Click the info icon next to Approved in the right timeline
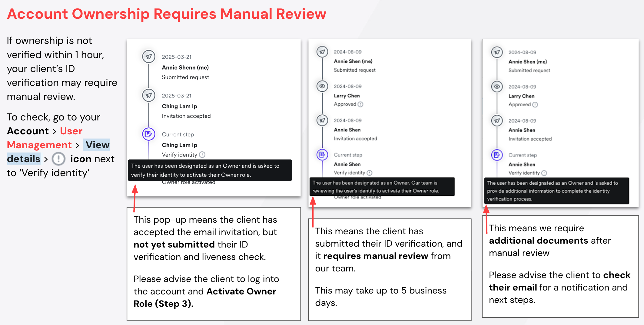Screen dimensions: 644x325 click(x=535, y=105)
